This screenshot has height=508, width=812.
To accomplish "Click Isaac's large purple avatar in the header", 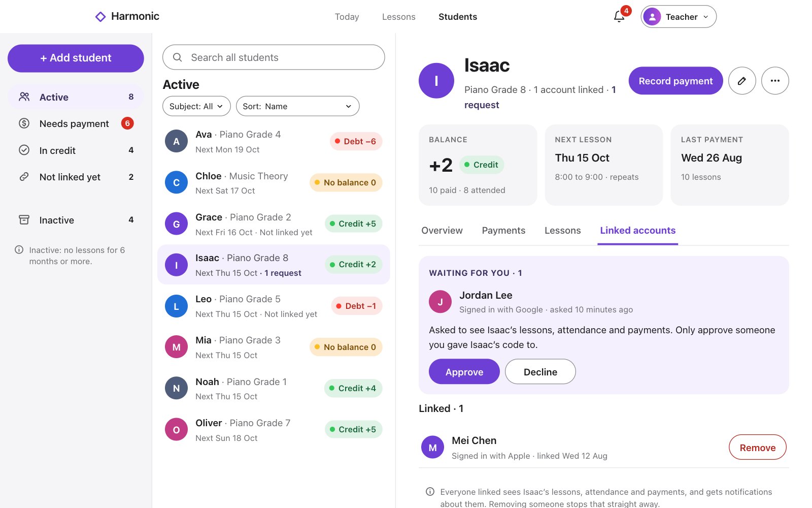I will point(436,81).
